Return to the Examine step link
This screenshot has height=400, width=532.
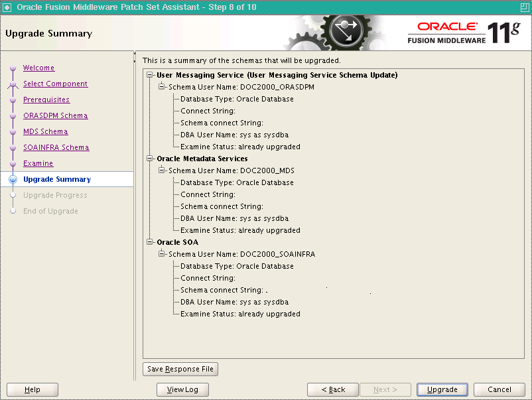(38, 164)
